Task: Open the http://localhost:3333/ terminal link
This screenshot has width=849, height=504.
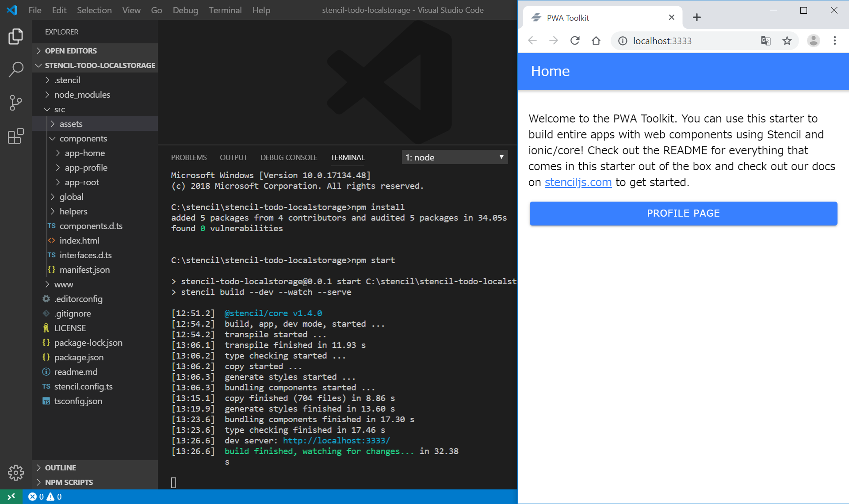Action: coord(336,440)
